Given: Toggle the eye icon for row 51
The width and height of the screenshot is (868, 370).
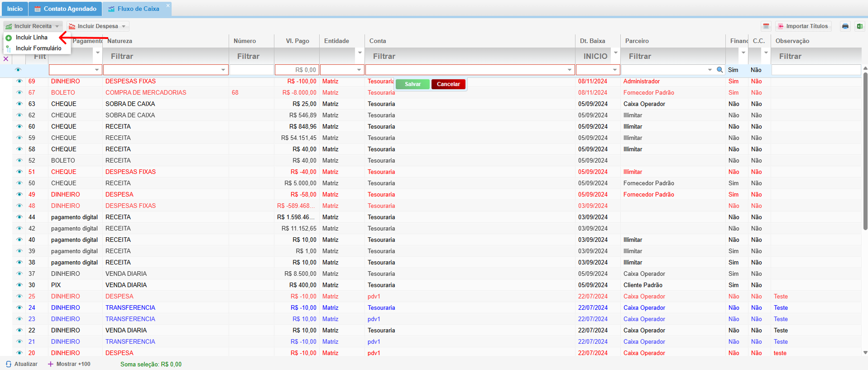Looking at the screenshot, I should [x=19, y=172].
